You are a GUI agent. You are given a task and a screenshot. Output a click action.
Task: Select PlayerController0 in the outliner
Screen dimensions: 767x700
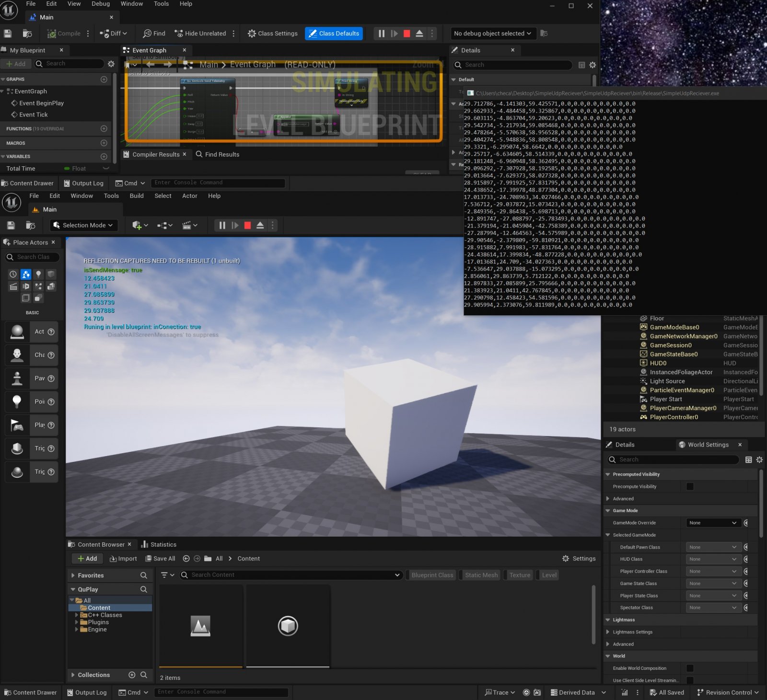pos(674,417)
